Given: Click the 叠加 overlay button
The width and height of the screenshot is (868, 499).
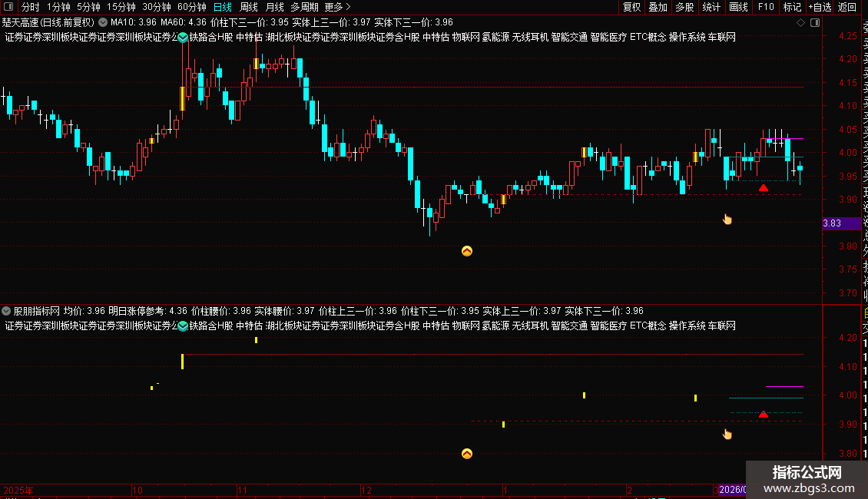Looking at the screenshot, I should coord(658,7).
